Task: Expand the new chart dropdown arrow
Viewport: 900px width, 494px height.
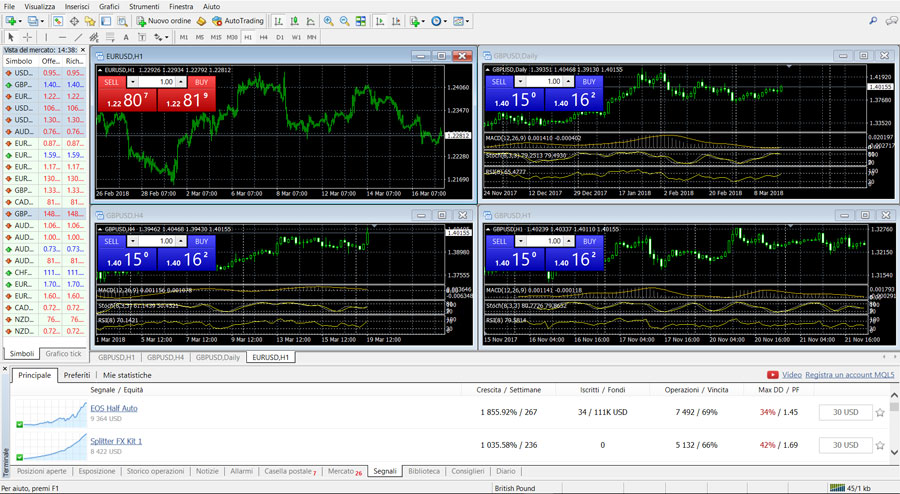Action: (x=19, y=21)
